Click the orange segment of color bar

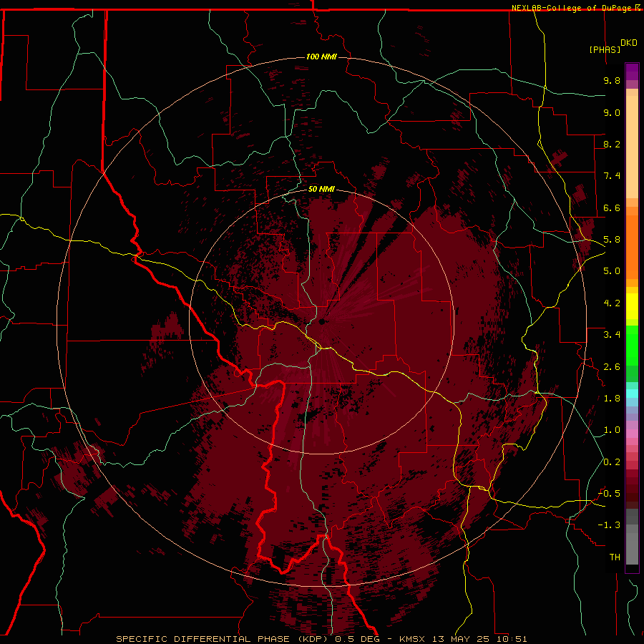click(x=632, y=247)
